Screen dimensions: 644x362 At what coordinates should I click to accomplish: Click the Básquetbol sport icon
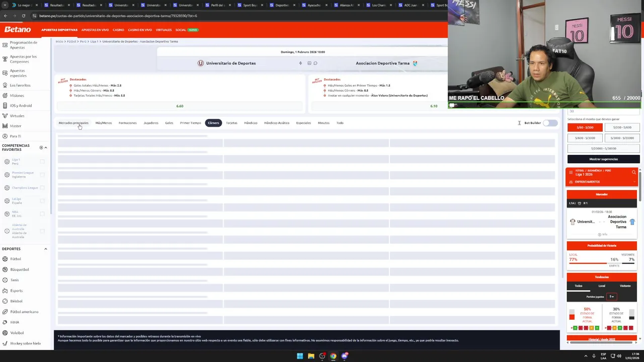pyautogui.click(x=5, y=269)
